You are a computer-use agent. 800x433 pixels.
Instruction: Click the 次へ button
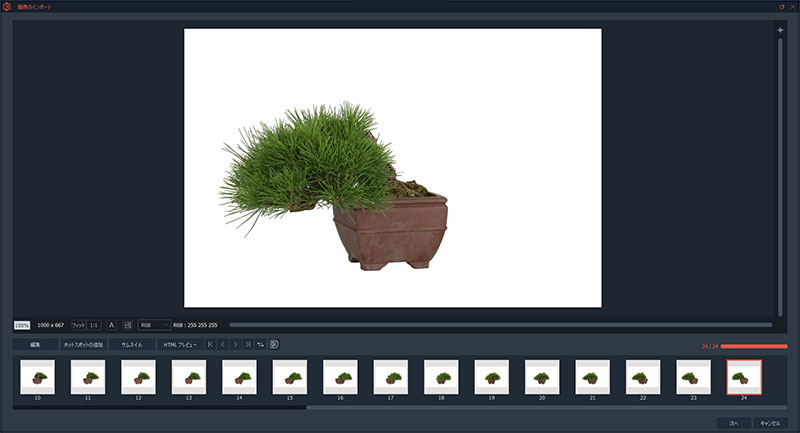click(x=733, y=423)
